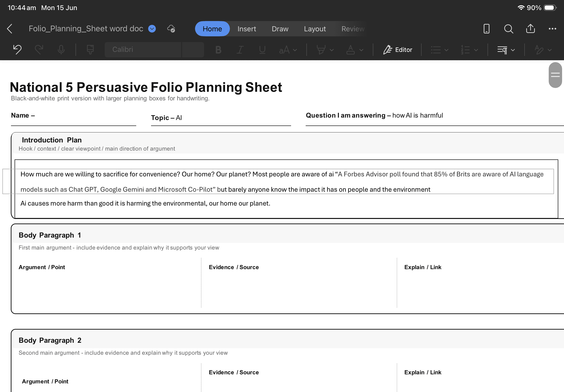Toggle underline formatting
The image size is (564, 392).
(x=262, y=50)
